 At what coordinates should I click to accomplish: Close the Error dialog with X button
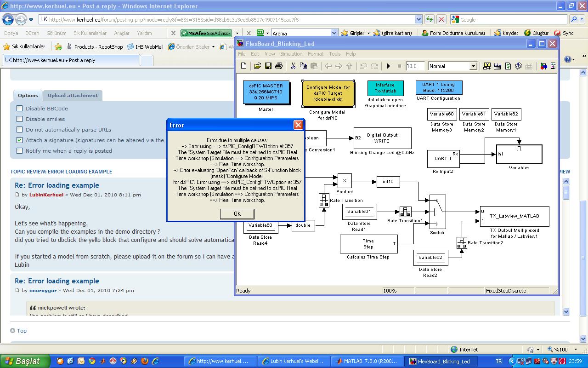point(298,125)
